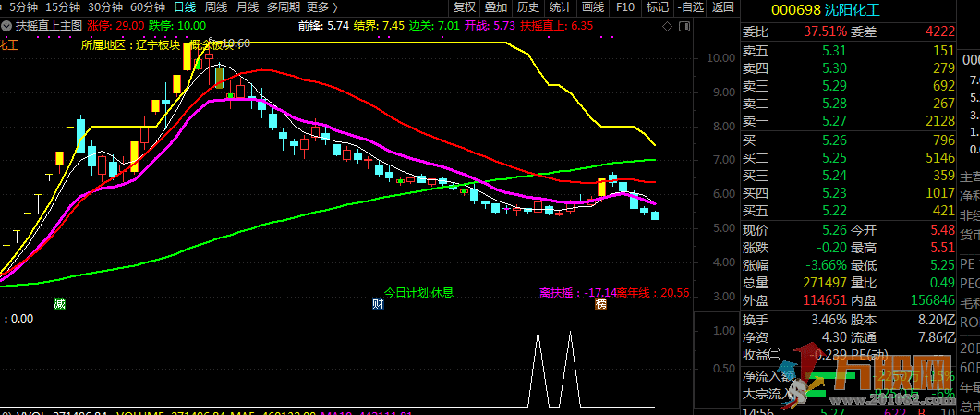Click the 离年线：20.56 label

(x=654, y=292)
